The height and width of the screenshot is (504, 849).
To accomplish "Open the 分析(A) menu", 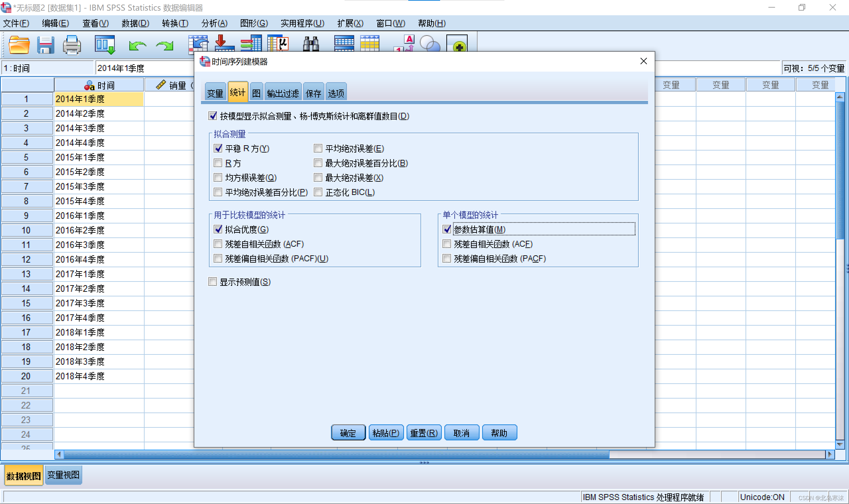I will 214,23.
